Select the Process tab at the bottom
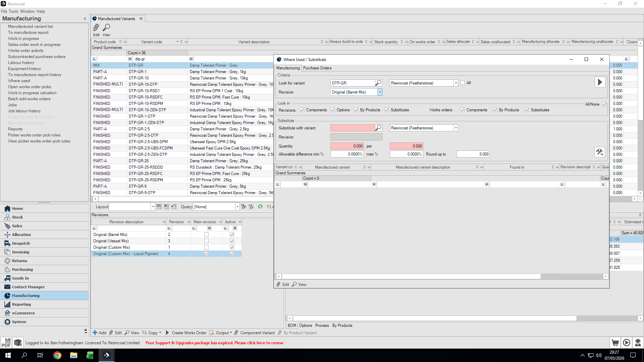 click(322, 325)
